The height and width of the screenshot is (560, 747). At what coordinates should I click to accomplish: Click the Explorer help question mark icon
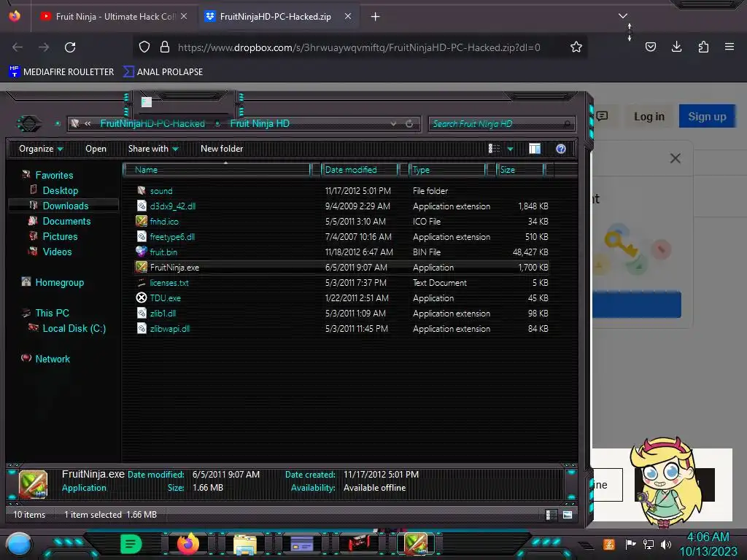[x=561, y=149]
